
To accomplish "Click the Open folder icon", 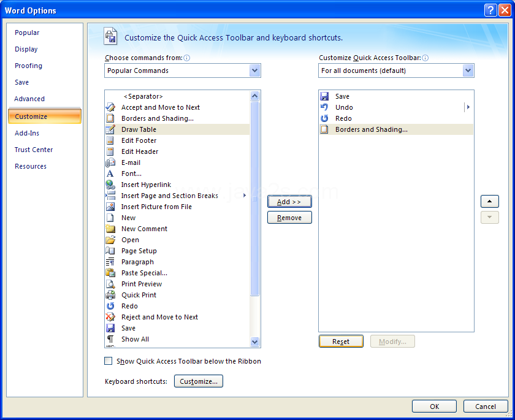I will pyautogui.click(x=110, y=240).
